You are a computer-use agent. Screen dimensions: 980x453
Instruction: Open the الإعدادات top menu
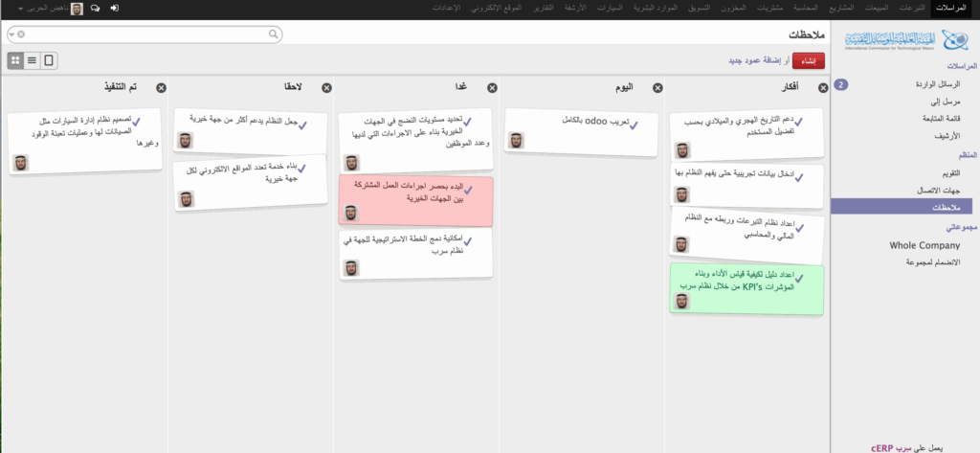[x=446, y=8]
